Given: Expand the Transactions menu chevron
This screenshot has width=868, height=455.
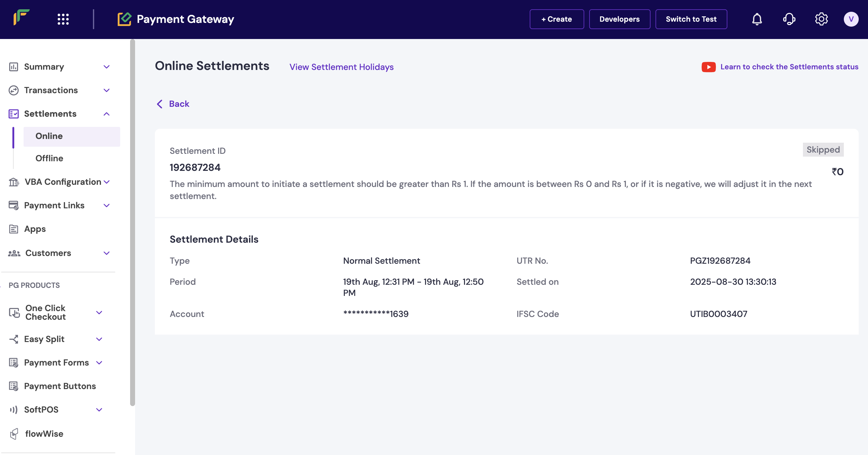Looking at the screenshot, I should click(x=107, y=90).
